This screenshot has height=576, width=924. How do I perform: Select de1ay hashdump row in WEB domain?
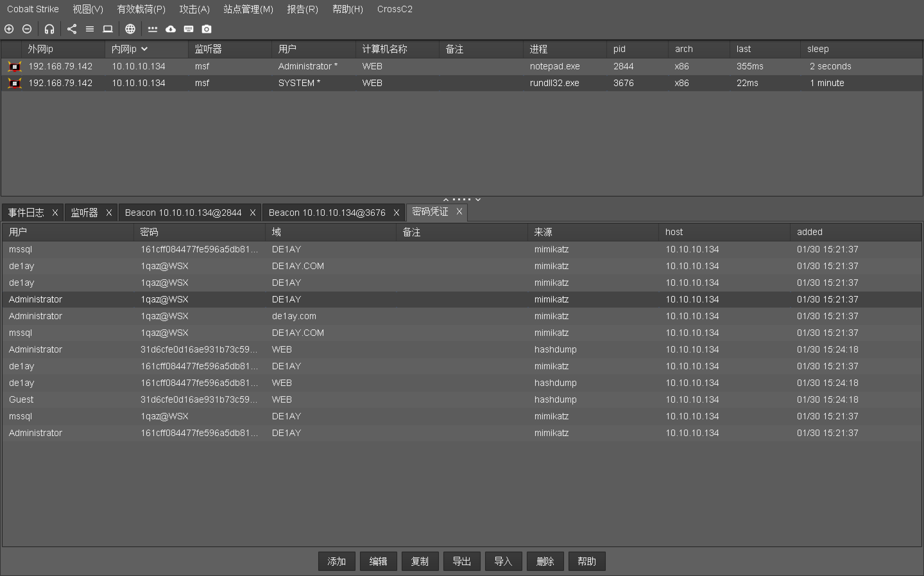coord(462,383)
